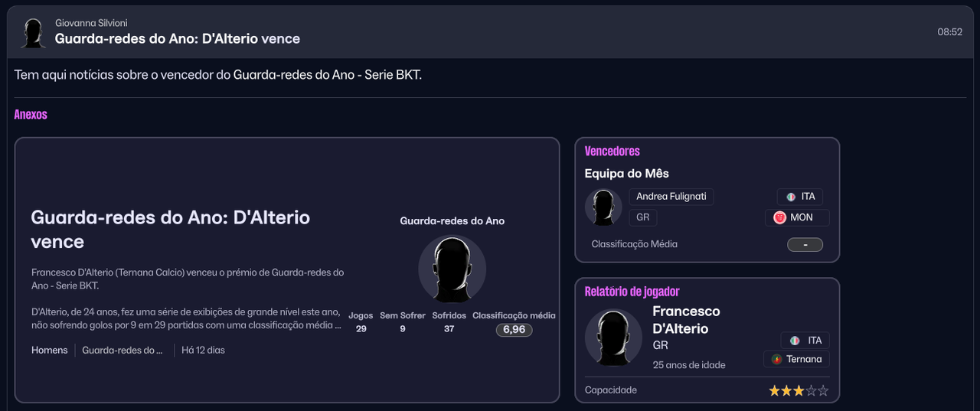Click the 'Há 12 dias' timestamp
980x411 pixels.
tap(203, 350)
